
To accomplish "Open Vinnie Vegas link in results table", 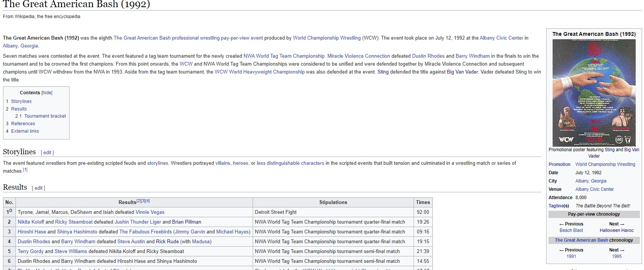I will click(x=150, y=212).
